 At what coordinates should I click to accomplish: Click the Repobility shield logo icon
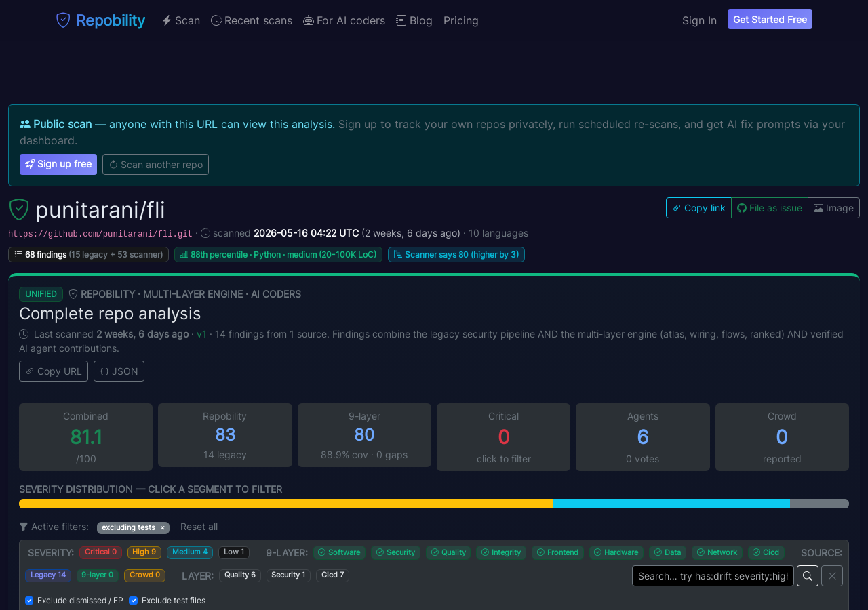pos(63,20)
